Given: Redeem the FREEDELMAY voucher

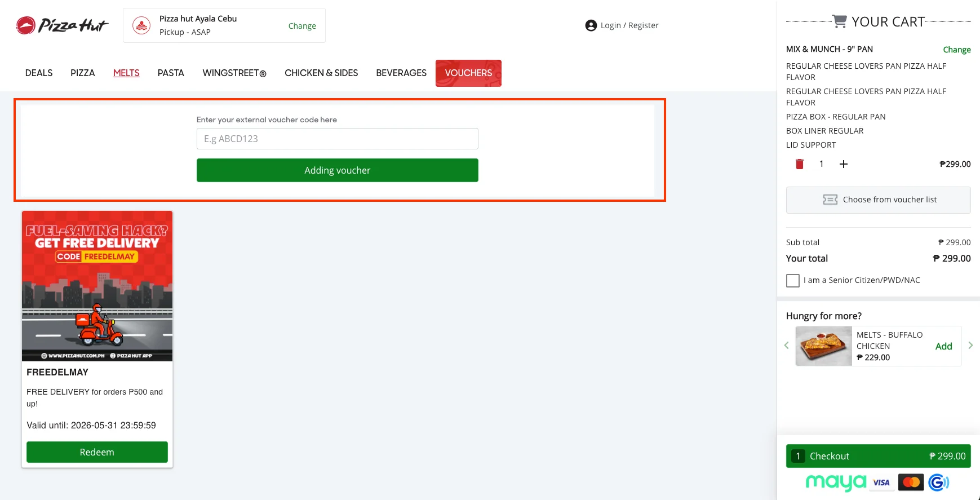Looking at the screenshot, I should pos(97,452).
